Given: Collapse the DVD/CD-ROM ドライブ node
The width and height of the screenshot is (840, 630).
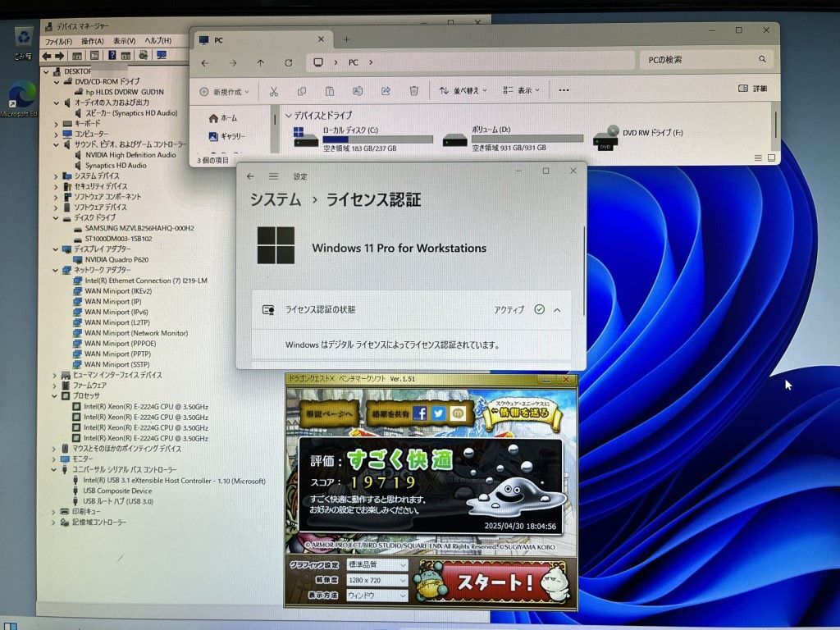Looking at the screenshot, I should (57, 82).
